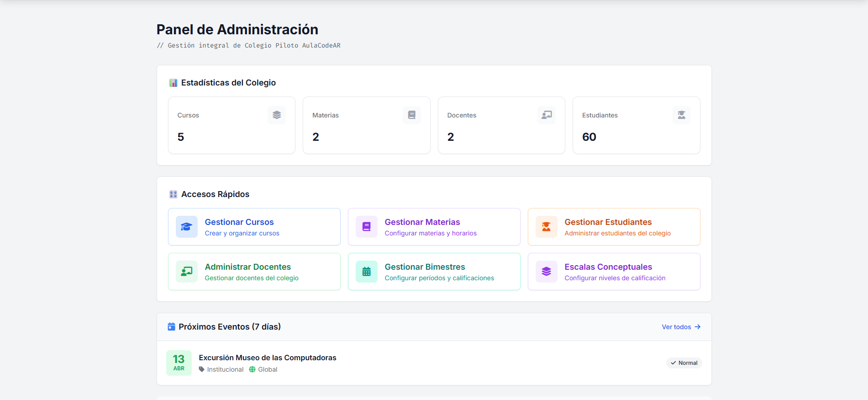The image size is (868, 400).
Task: Click the green teacher icon for Administrar Docentes
Action: (x=187, y=272)
